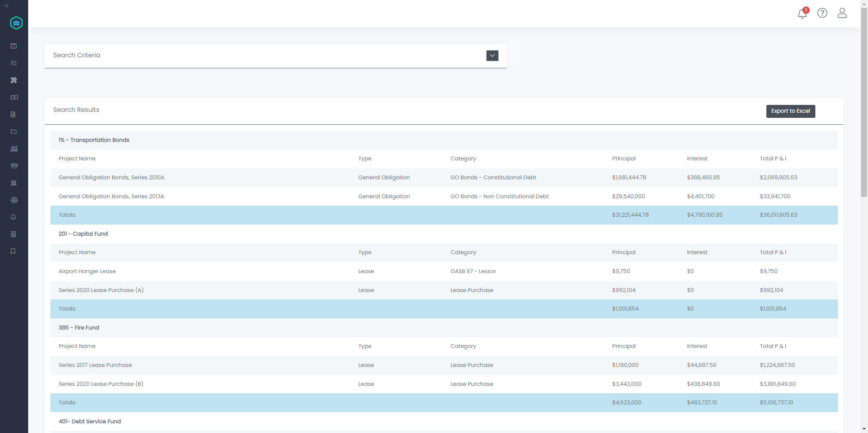Select the document icon in the sidebar
The width and height of the screenshot is (868, 433).
point(13,114)
